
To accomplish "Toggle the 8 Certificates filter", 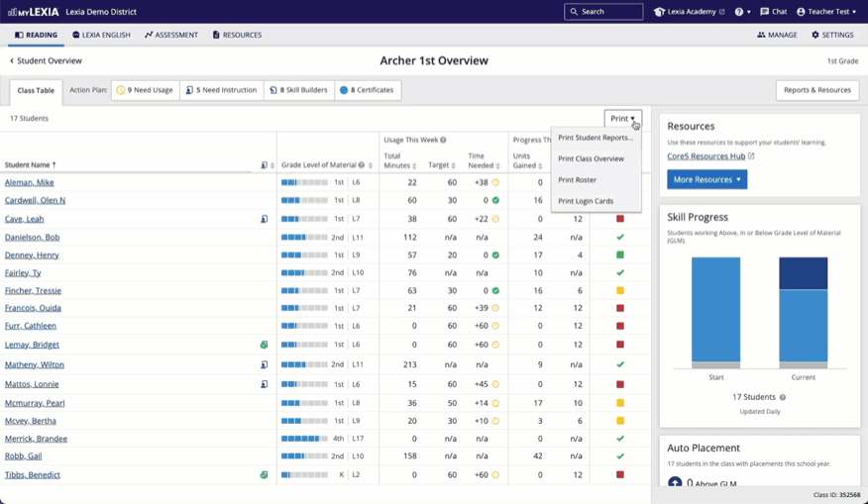I will [x=367, y=90].
